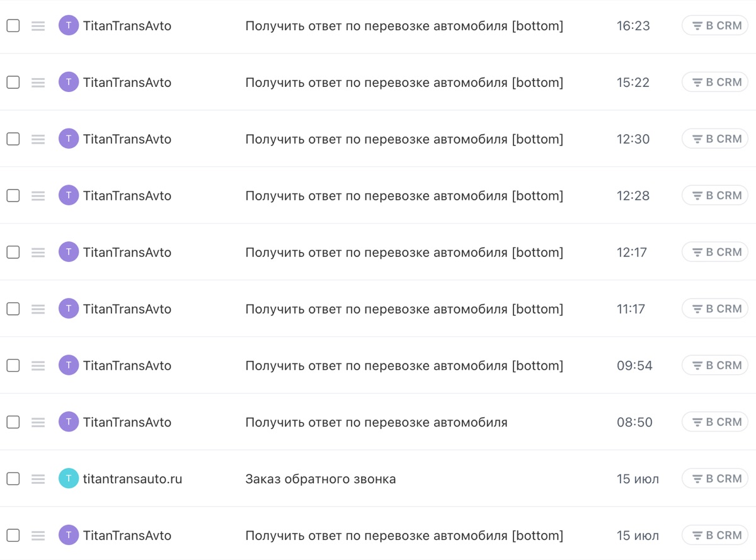
Task: Click the teal avatar of titantransauto.ru
Action: pyautogui.click(x=69, y=479)
